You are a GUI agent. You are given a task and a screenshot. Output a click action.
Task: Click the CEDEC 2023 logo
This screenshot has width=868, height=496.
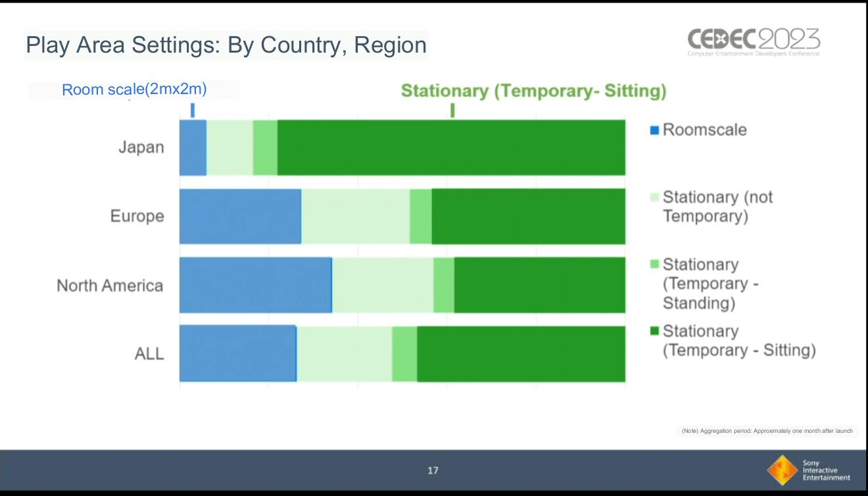coord(754,42)
